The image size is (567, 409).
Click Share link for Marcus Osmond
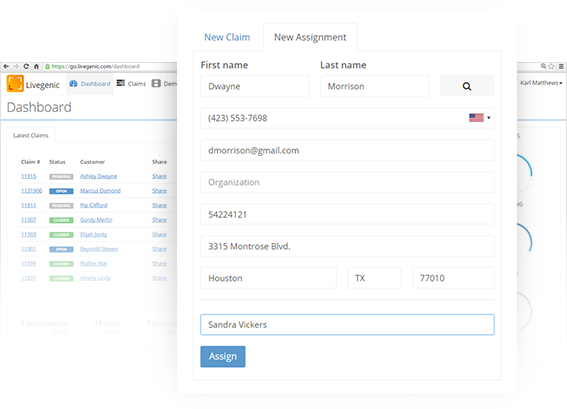pyautogui.click(x=159, y=191)
